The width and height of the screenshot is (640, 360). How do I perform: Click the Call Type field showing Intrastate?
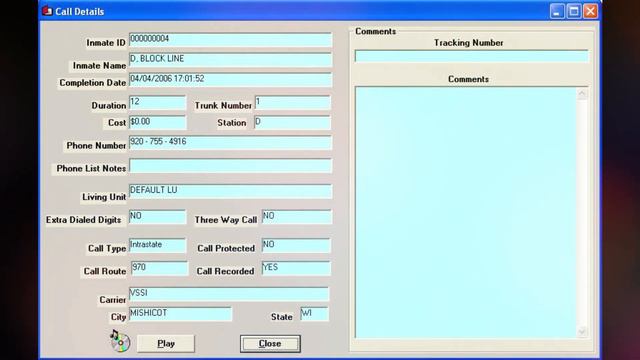pos(157,245)
